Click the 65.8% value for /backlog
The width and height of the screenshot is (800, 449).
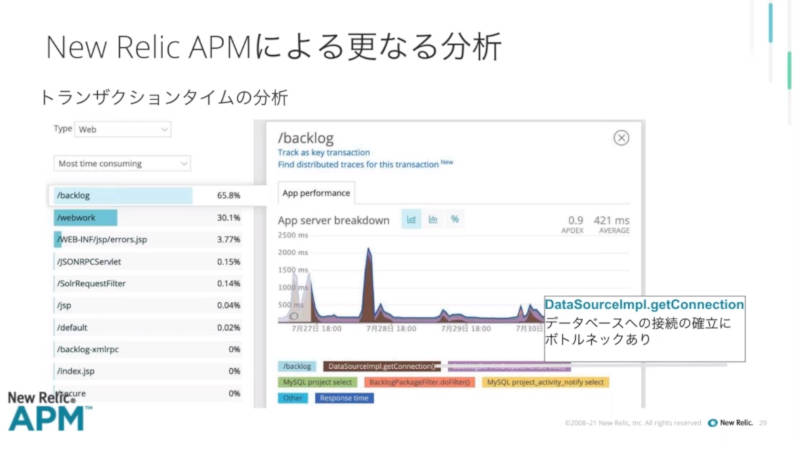click(229, 195)
